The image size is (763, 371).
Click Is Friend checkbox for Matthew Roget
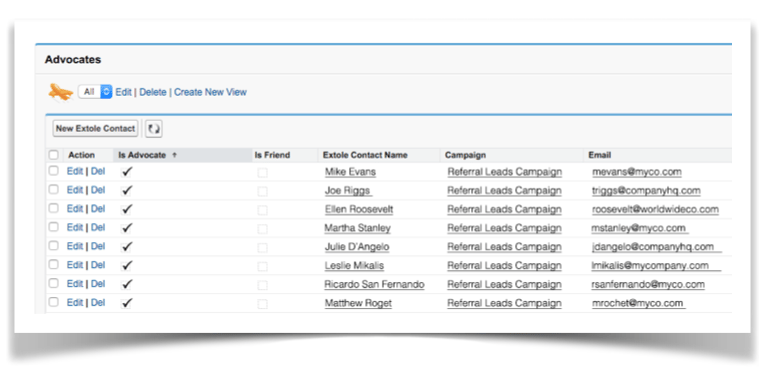(262, 304)
